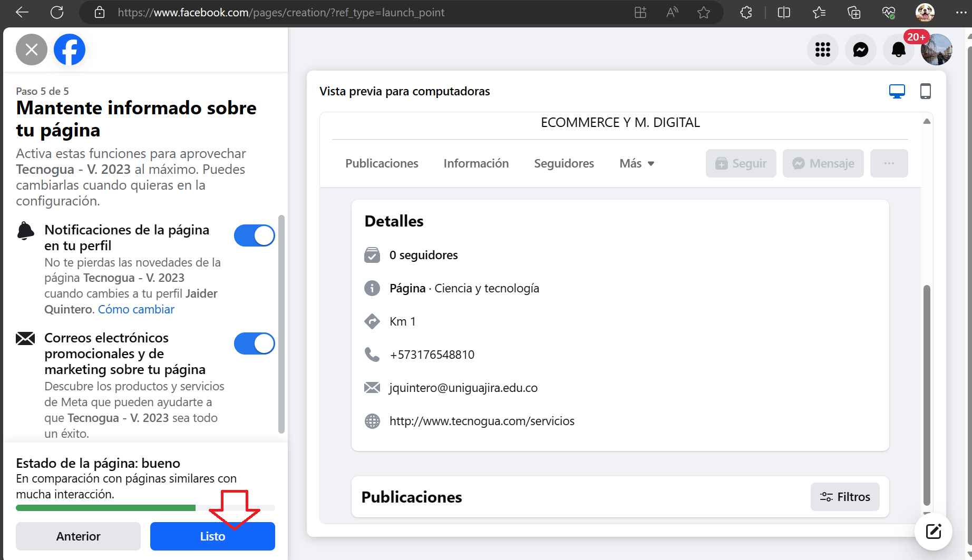972x560 pixels.
Task: Select the Información tab
Action: pos(476,163)
